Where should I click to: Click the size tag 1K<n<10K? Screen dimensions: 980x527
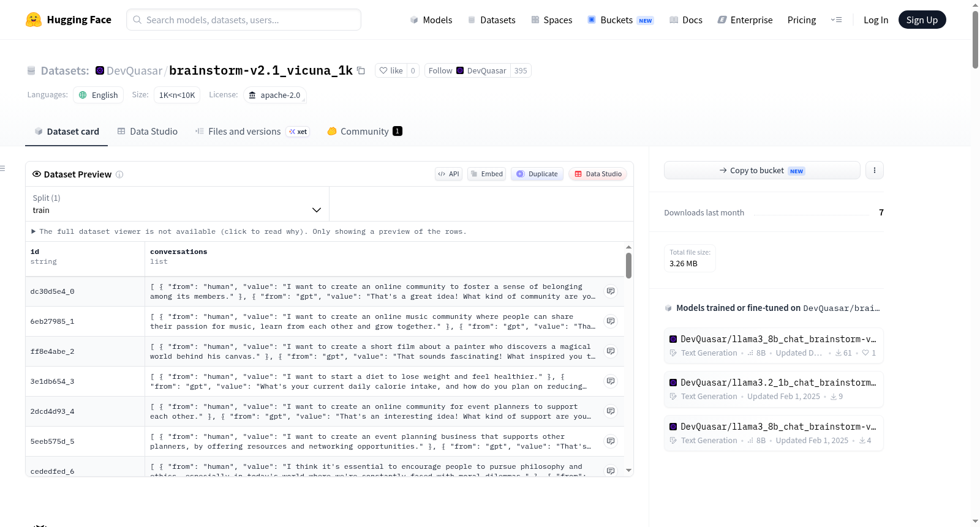tap(177, 95)
